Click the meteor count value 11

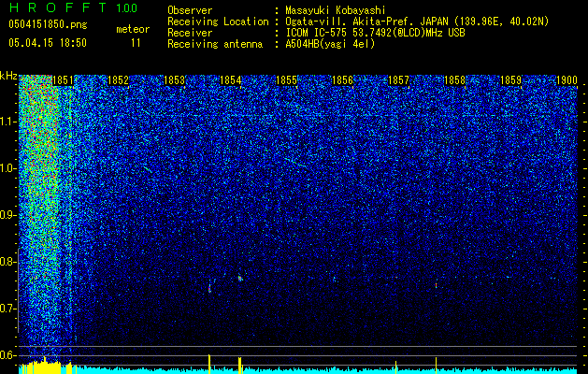coord(136,43)
